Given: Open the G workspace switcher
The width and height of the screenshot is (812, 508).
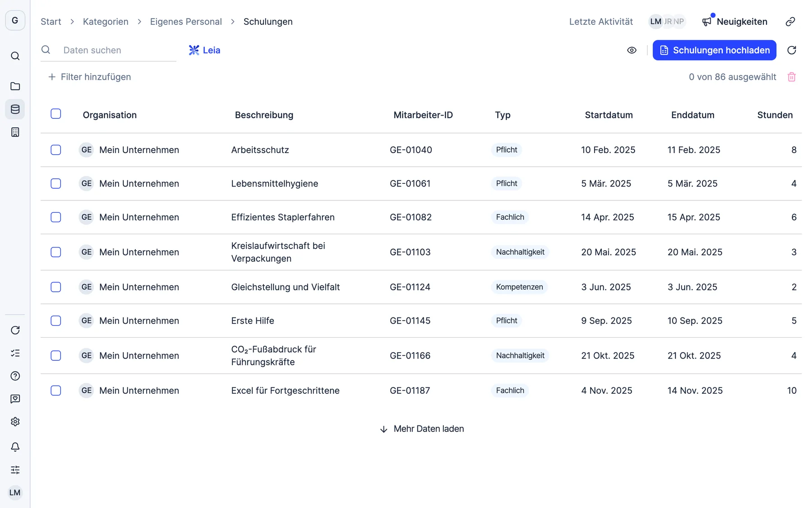Looking at the screenshot, I should (15, 20).
